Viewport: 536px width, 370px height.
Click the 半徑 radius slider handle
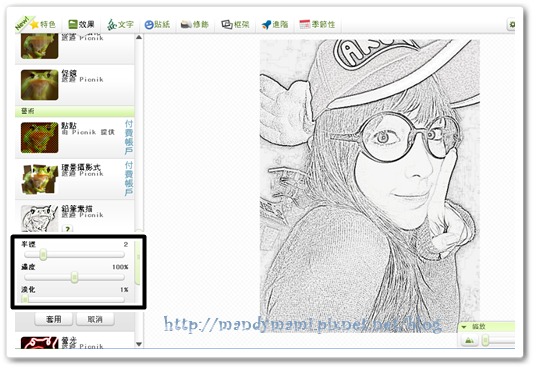pyautogui.click(x=43, y=254)
